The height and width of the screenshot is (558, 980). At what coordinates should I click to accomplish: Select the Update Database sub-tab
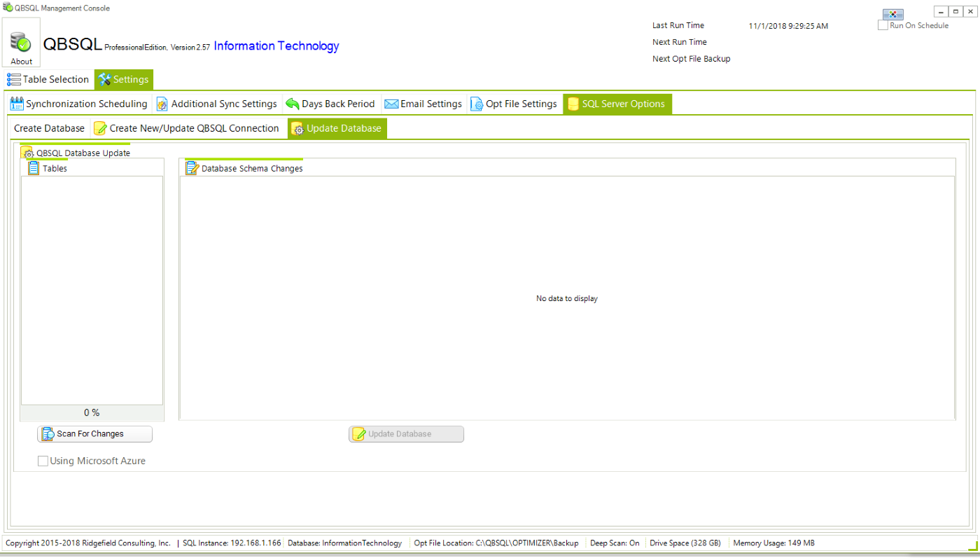point(337,129)
